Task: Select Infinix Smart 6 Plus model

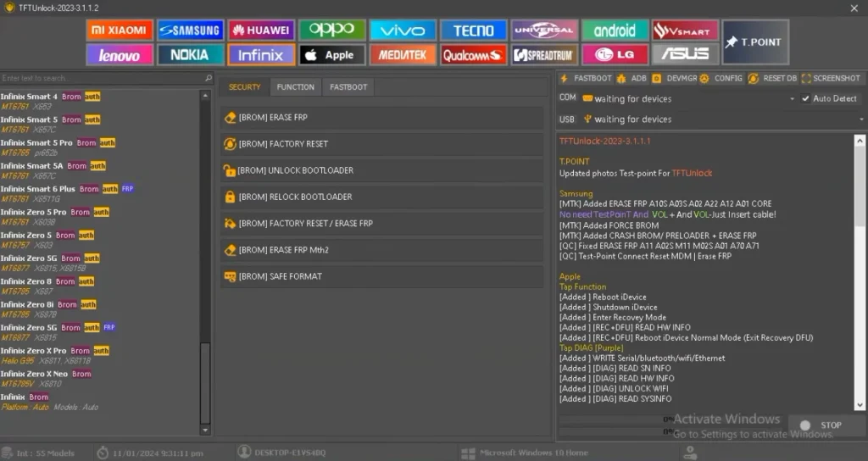Action: click(100, 194)
